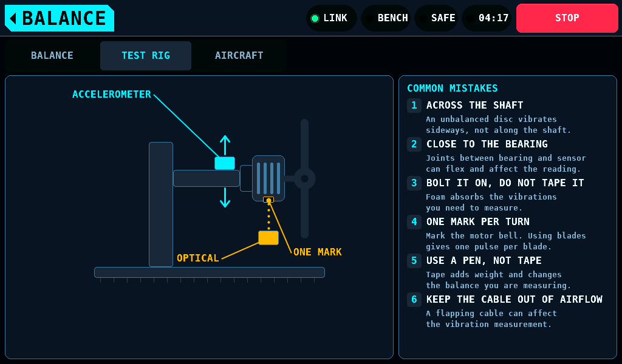622x364 pixels.
Task: Click text about foam absorbing vibrations
Action: pos(491,203)
